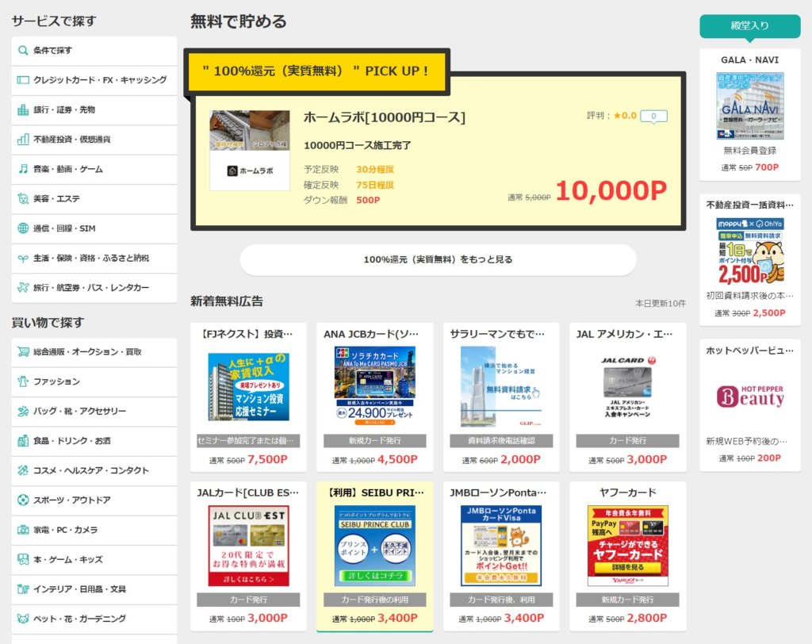Click the camera icon for 家電・PC・カメラ

[23, 530]
